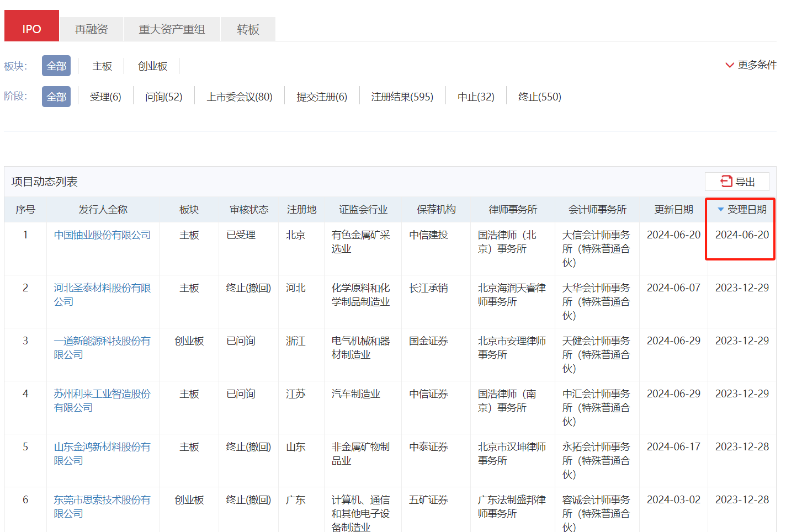
Task: Filter board by 创业板
Action: (152, 66)
